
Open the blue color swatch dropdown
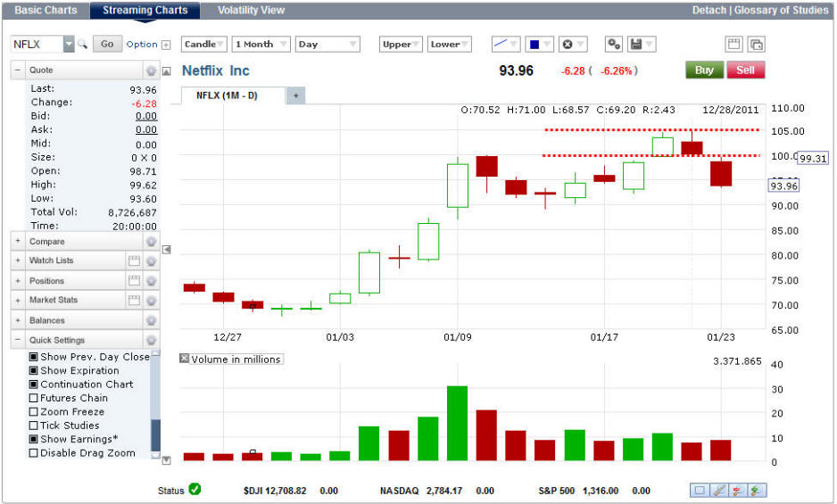(x=539, y=45)
